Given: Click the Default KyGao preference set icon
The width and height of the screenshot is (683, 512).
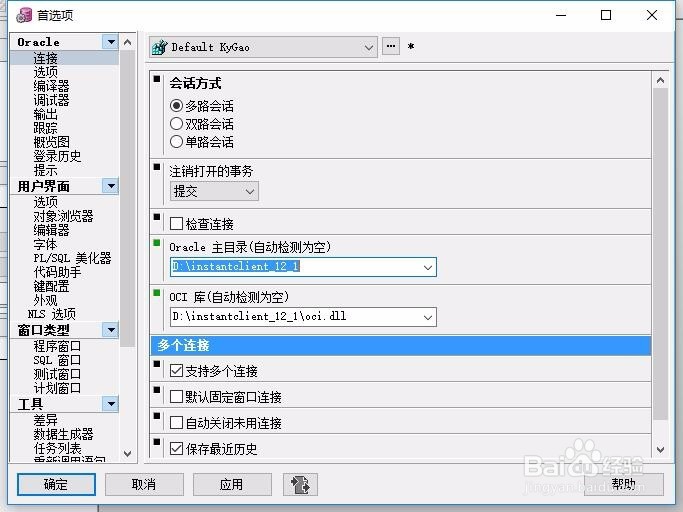Looking at the screenshot, I should pos(159,47).
